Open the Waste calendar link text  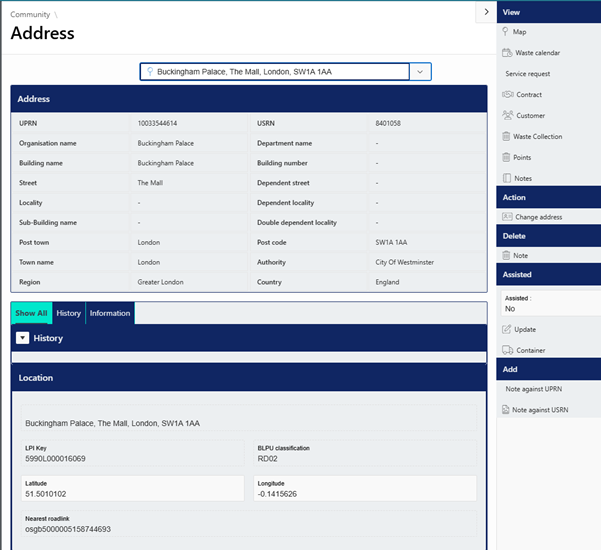(x=537, y=53)
